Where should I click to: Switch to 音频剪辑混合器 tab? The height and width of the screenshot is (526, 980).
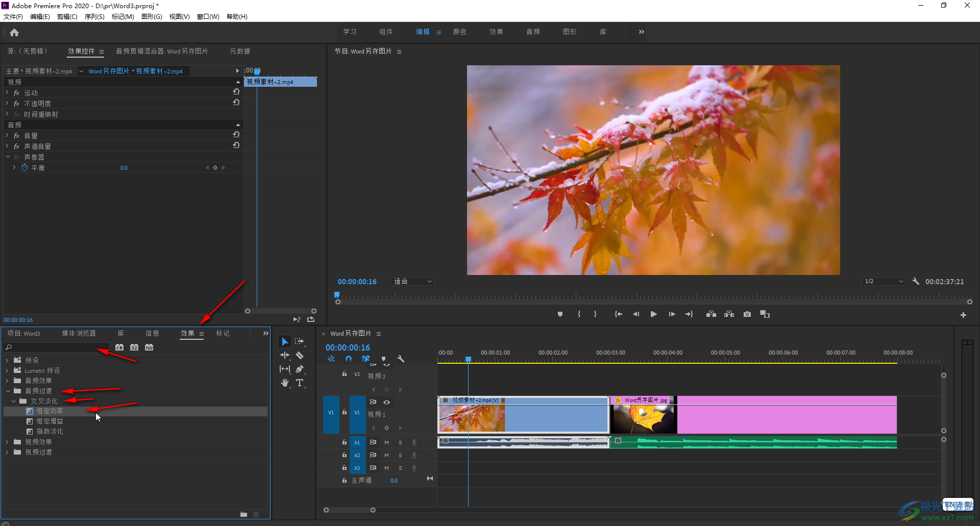tap(162, 51)
